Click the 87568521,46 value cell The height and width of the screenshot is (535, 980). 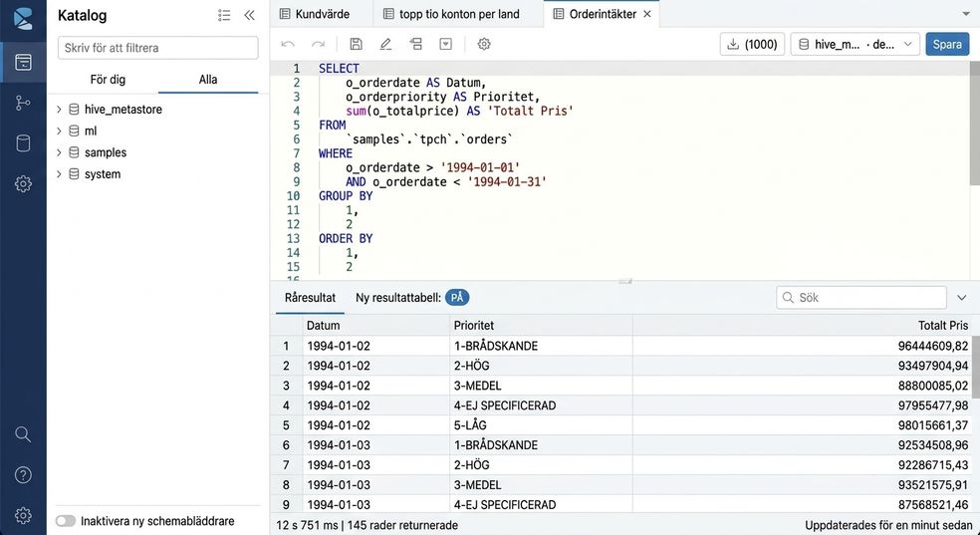803,505
